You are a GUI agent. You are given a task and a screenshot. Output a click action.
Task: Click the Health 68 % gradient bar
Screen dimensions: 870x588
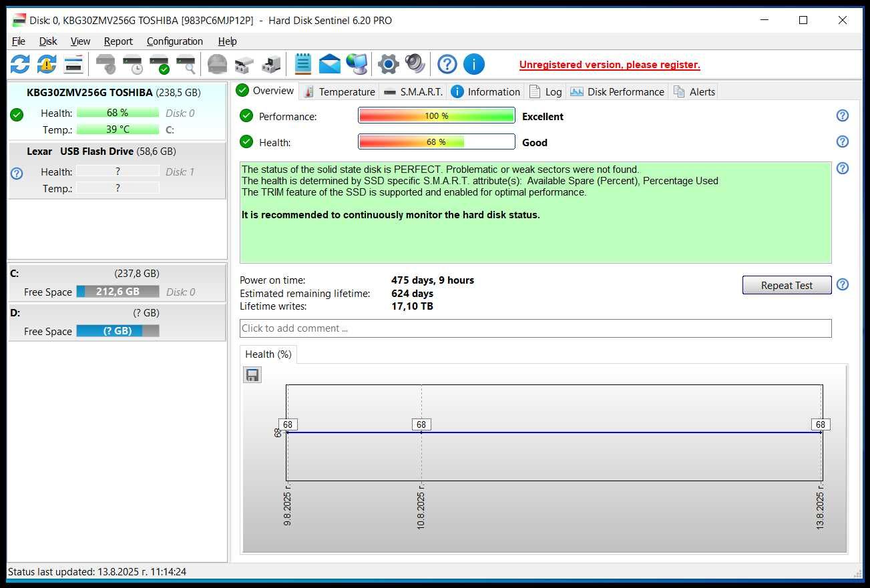[437, 142]
